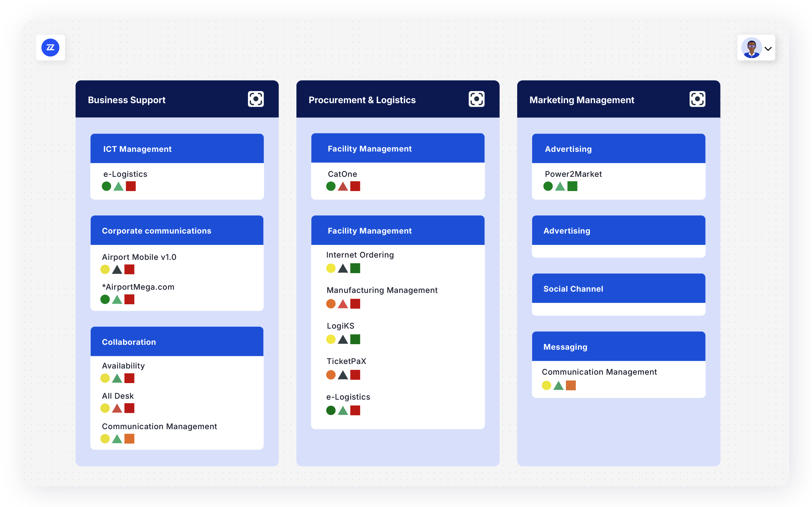Click the dark triangle under LogiKS
Screen dimensions: 812x507
[343, 339]
